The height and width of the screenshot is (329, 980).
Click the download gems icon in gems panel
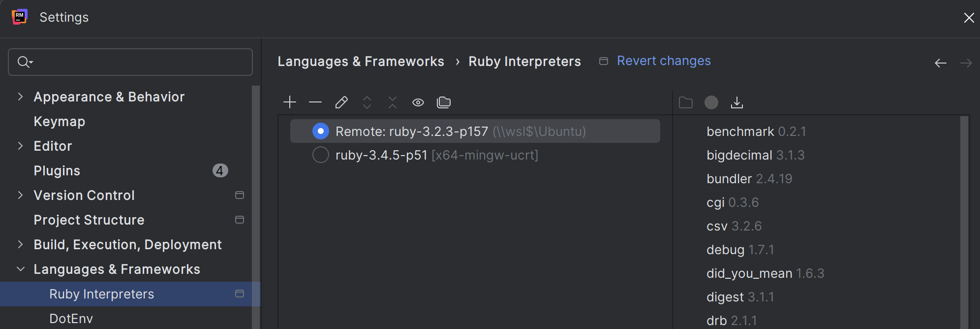pos(737,102)
